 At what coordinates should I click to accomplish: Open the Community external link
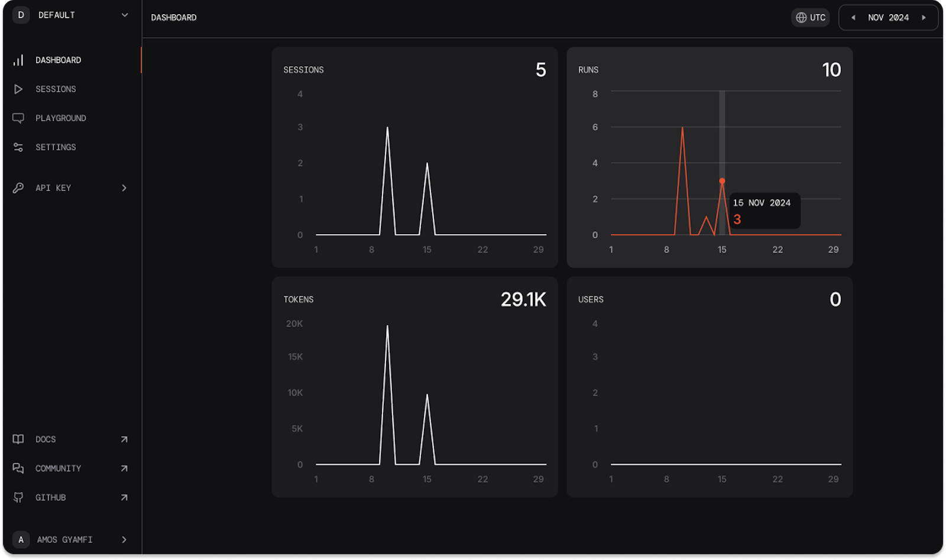[124, 468]
